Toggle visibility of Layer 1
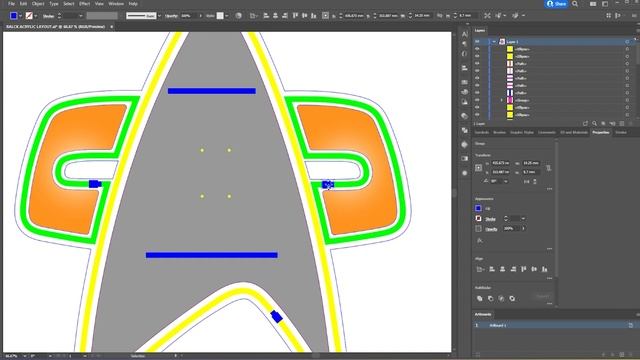Screen dimensions: 640x360 click(x=477, y=42)
